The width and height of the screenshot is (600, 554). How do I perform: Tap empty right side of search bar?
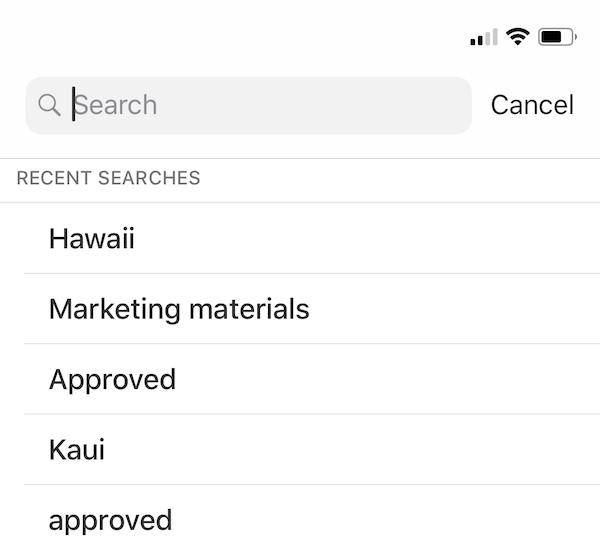344,106
